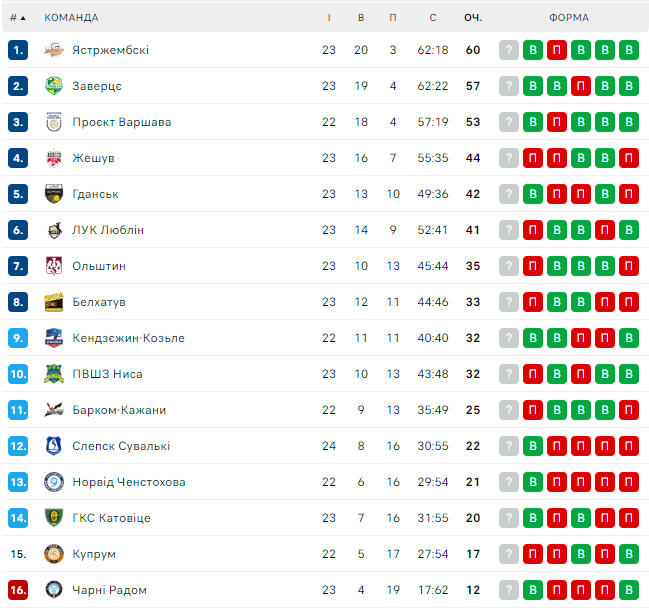Image resolution: width=649 pixels, height=610 pixels.
Task: Click the Проєкт Варшава team crest
Action: [54, 122]
